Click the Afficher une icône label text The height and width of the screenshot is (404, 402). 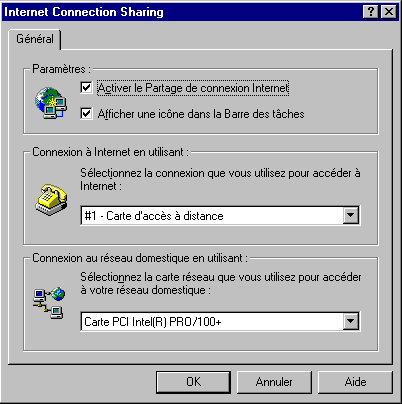pos(201,114)
